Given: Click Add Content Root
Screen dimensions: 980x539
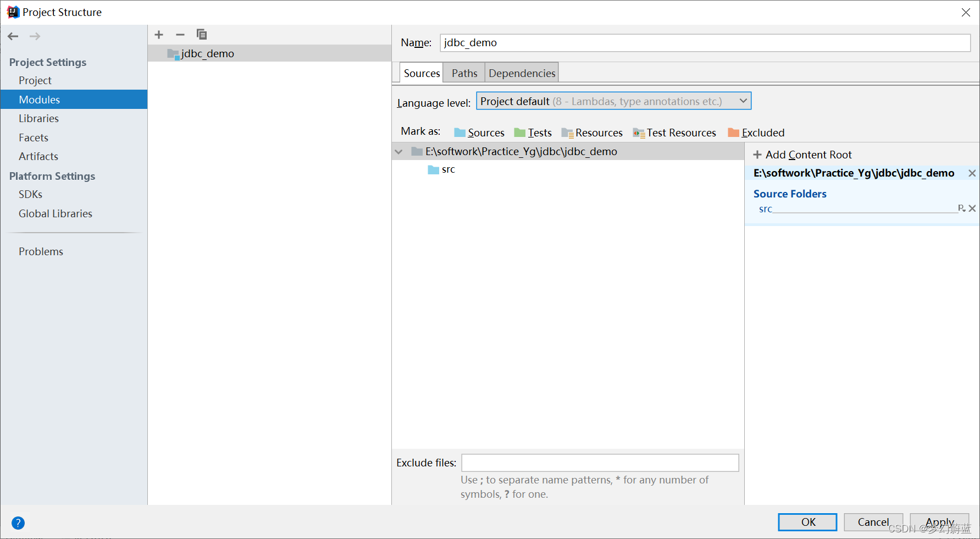Looking at the screenshot, I should pyautogui.click(x=802, y=155).
